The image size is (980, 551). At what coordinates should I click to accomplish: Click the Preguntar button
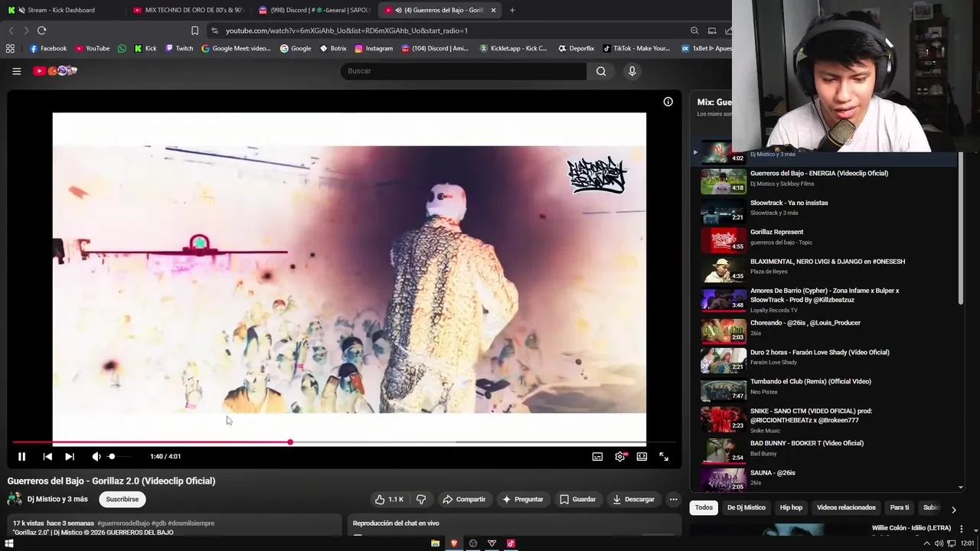point(522,499)
